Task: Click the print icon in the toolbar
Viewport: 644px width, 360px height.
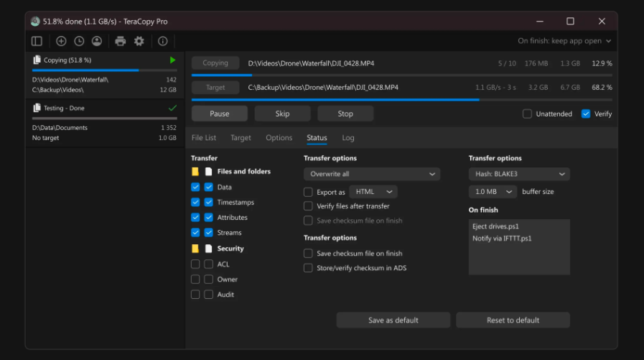Action: 121,41
